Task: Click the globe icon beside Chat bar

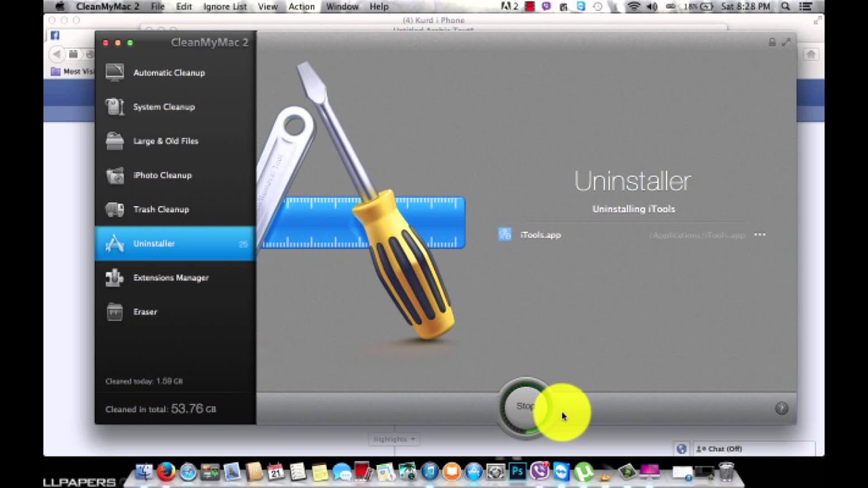Action: (682, 449)
